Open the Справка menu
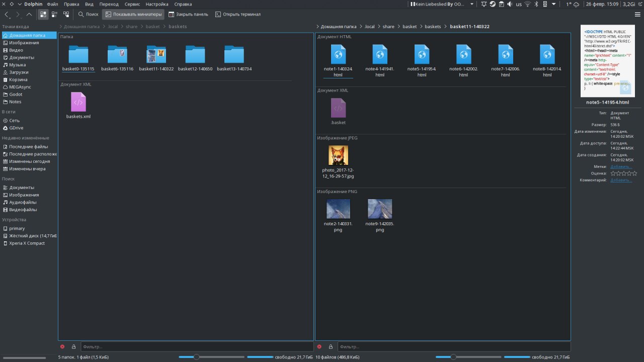The image size is (644, 362). (183, 4)
